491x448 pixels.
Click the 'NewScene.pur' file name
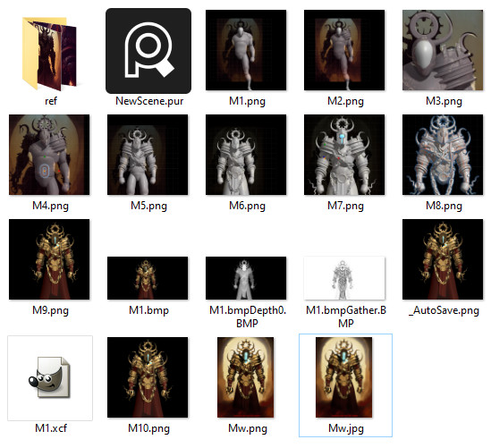point(149,101)
